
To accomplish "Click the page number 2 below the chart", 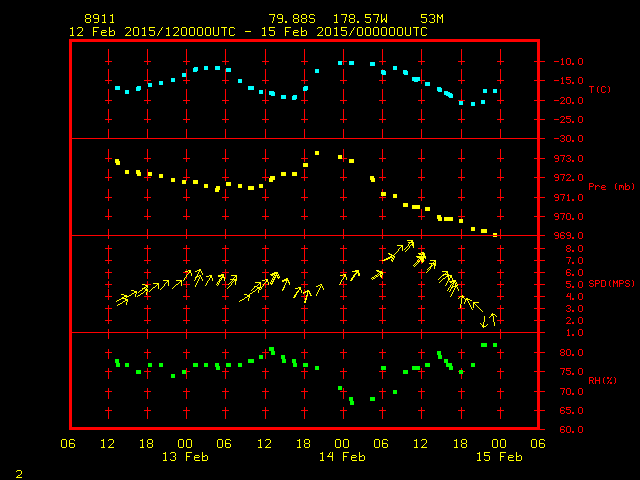I will [19, 474].
